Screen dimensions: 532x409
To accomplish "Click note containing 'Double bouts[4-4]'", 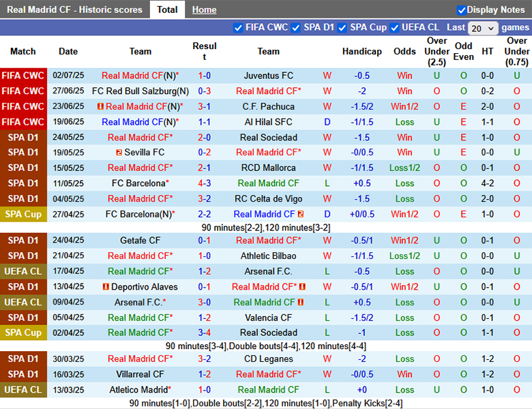I will pos(266,346).
